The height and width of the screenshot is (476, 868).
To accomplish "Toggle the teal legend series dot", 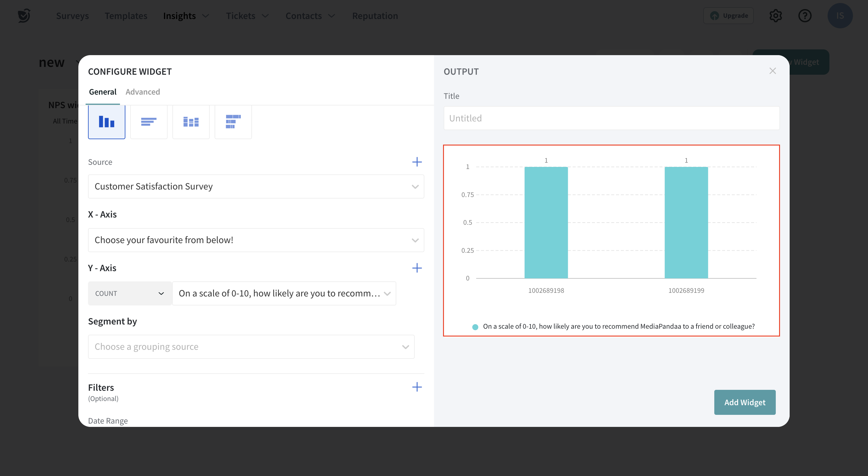I will click(475, 327).
